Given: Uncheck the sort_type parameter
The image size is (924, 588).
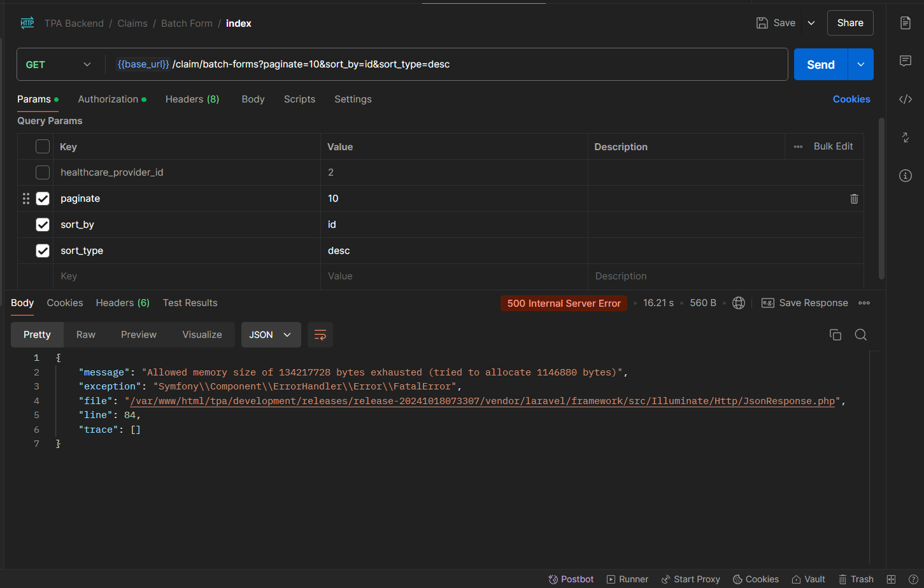Looking at the screenshot, I should coord(43,251).
